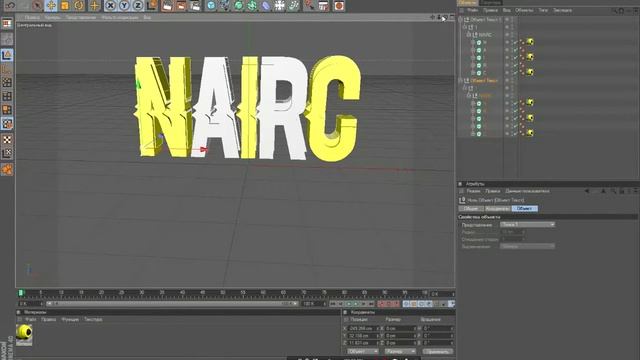Click the blue Cube primitive icon
This screenshot has height=360, width=640.
(x=211, y=5)
